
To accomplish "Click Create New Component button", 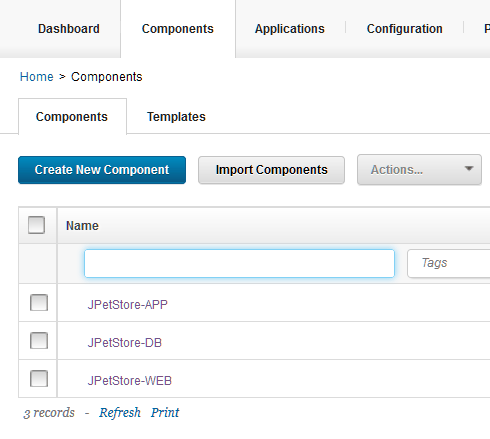I will pos(102,170).
